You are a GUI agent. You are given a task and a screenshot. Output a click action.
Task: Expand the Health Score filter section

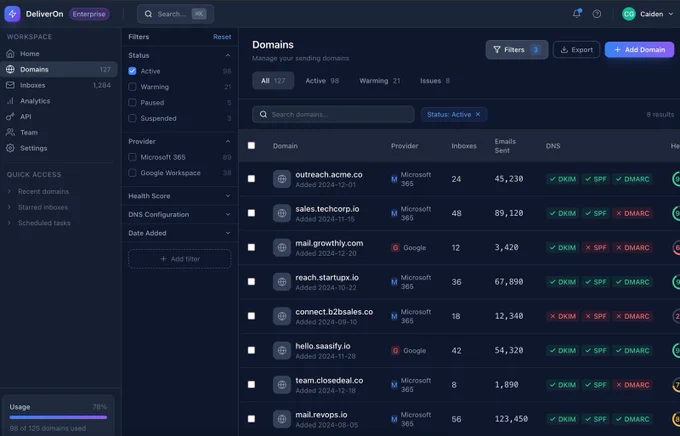[x=180, y=196]
